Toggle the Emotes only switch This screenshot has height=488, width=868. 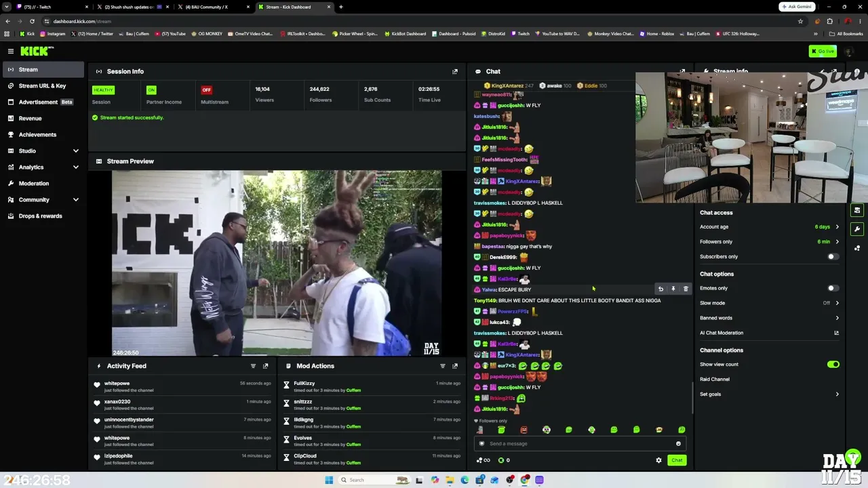833,288
